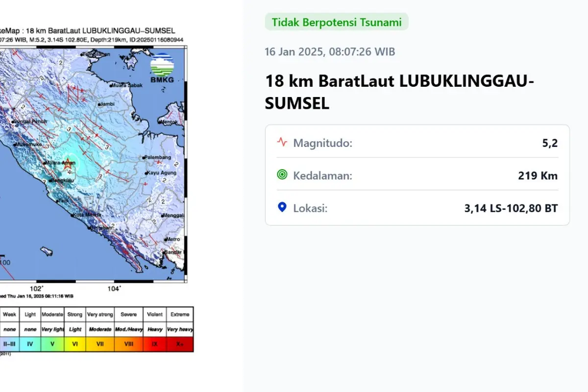Click the dark red X+ intensity swatch
588x392 pixels.
coord(180,344)
